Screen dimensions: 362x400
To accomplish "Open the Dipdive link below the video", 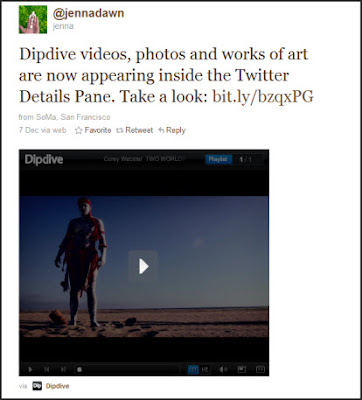I will (x=58, y=386).
